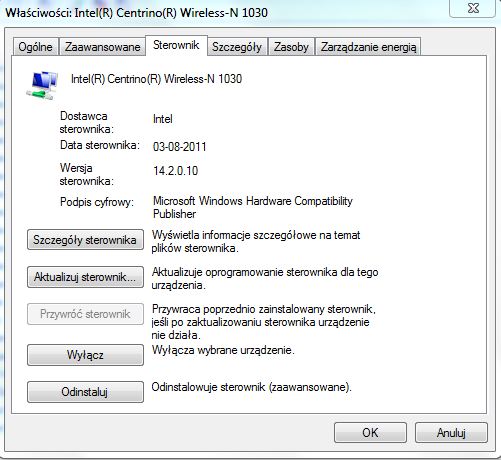Close the properties dialog window
The image size is (501, 460).
click(472, 8)
